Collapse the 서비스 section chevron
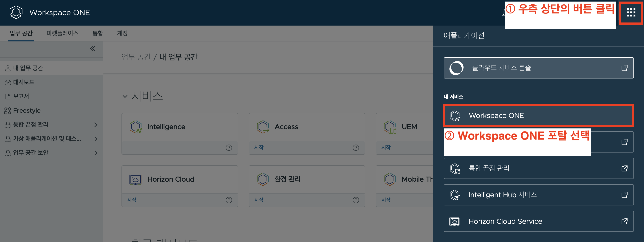The width and height of the screenshot is (644, 242). [125, 96]
